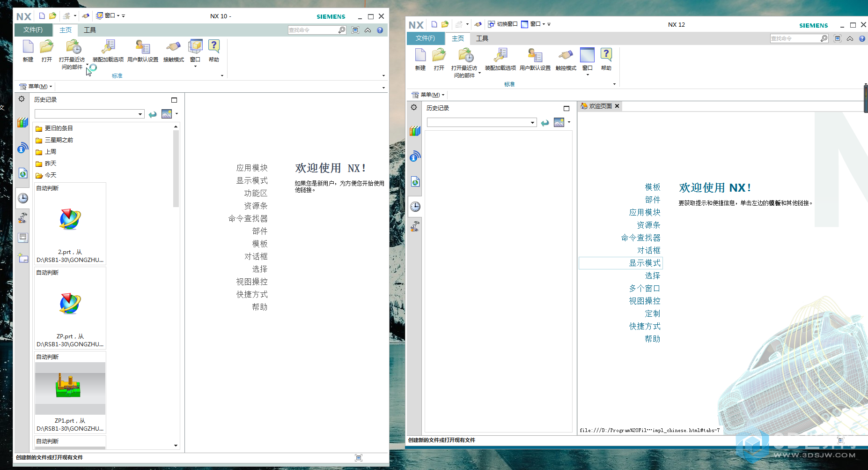Open 窗口 dropdown in NX 10 title bar

pyautogui.click(x=108, y=15)
